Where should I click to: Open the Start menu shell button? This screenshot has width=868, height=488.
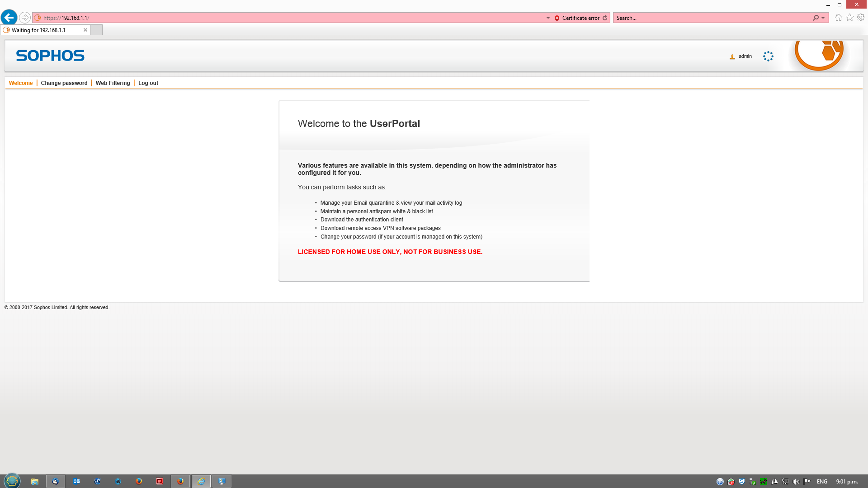[12, 481]
